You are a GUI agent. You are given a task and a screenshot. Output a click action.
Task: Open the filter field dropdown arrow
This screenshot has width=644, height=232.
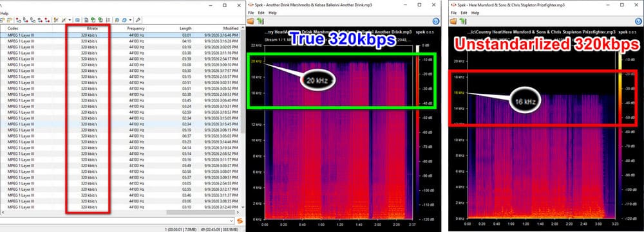pyautogui.click(x=232, y=221)
